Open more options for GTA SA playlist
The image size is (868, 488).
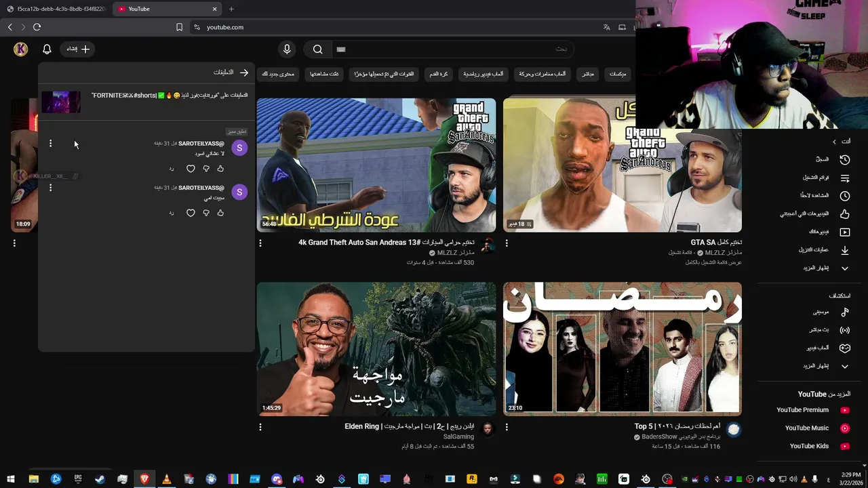[x=507, y=243]
